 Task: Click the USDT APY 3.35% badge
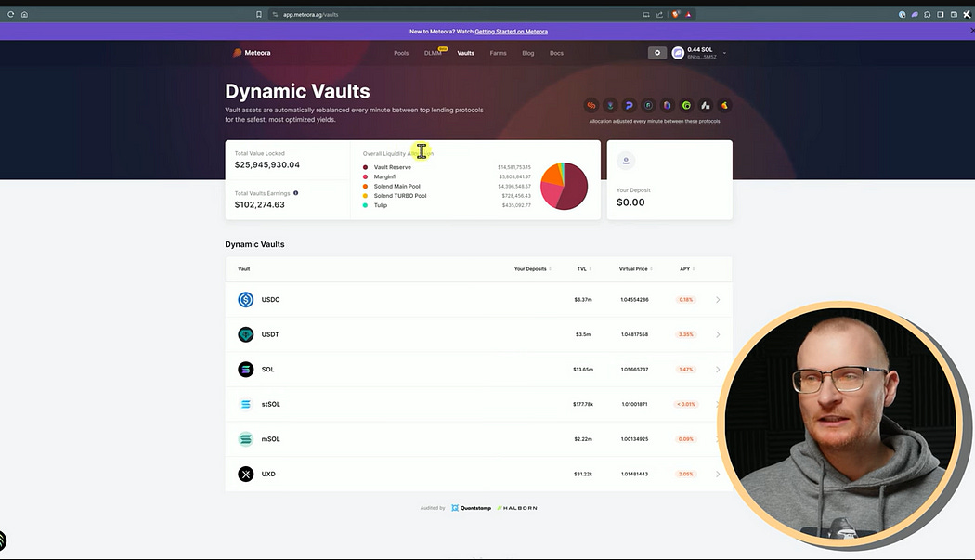686,334
